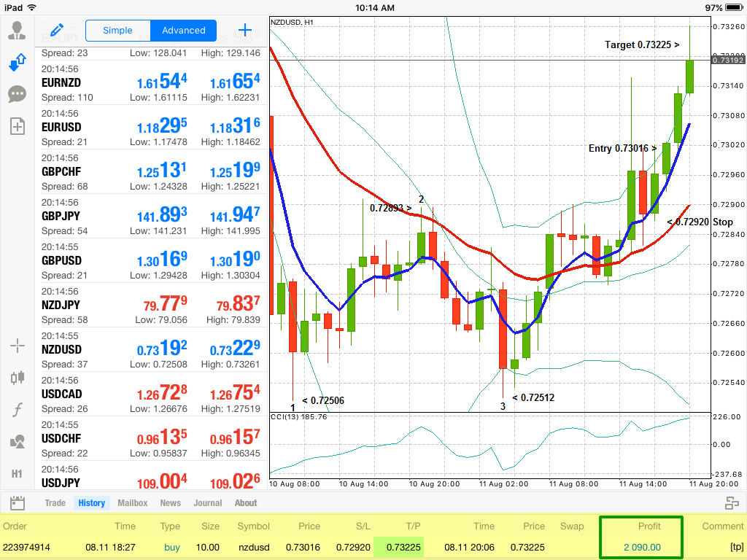This screenshot has width=747, height=560.
Task: Tap the 11 Aug 14:00 time axis label
Action: pos(643,484)
